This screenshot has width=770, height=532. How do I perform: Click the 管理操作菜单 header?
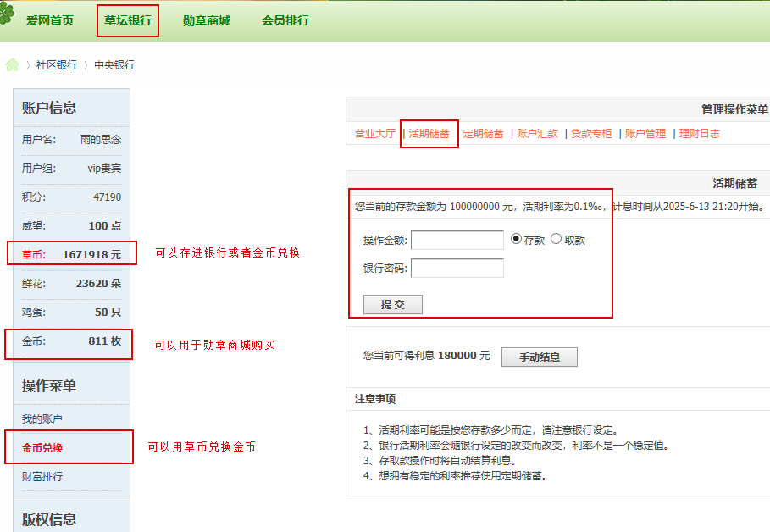point(734,109)
